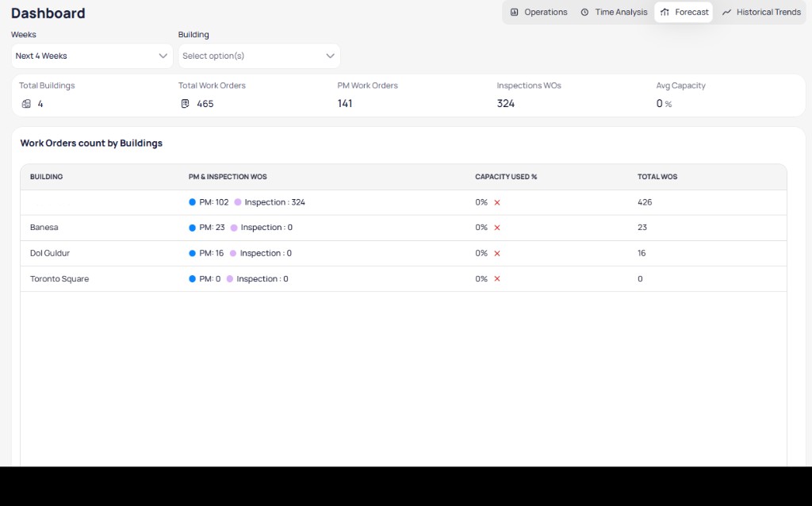Click the Time Analysis clock icon
Viewport: 812px width, 506px height.
click(x=584, y=12)
